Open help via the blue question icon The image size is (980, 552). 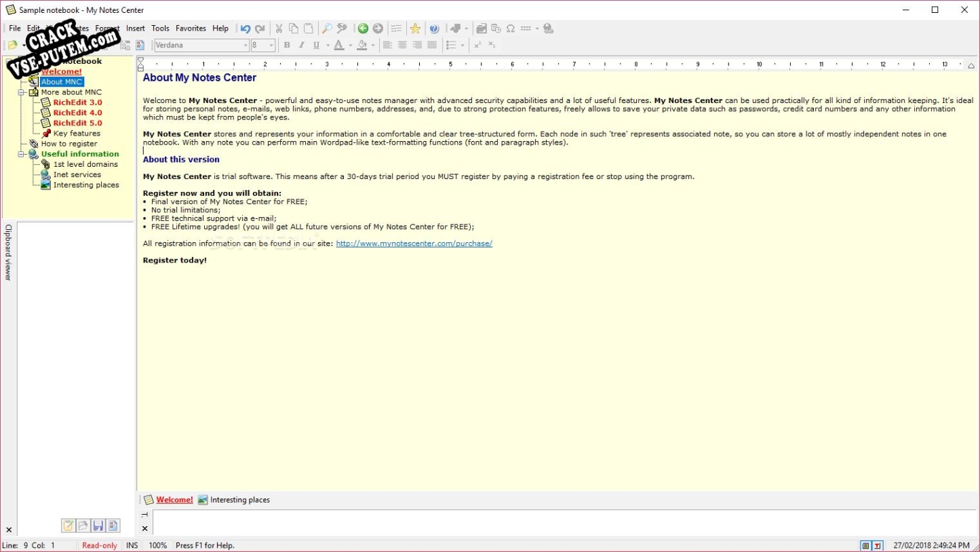(x=434, y=28)
